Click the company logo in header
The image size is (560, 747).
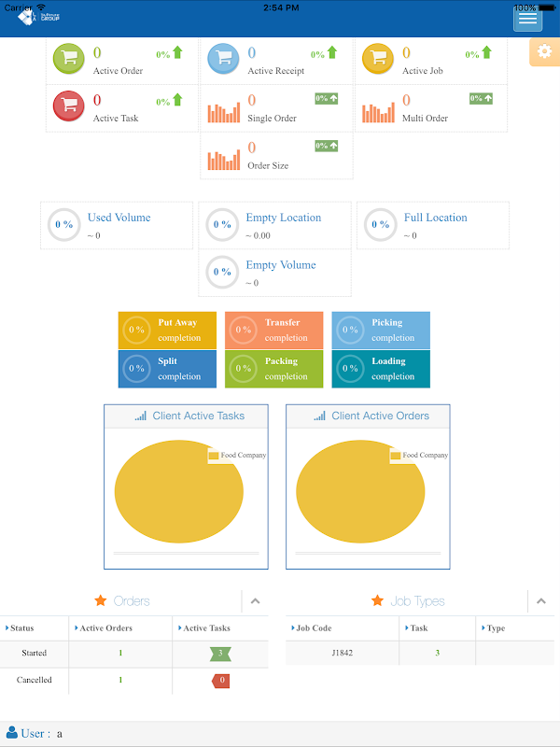click(x=38, y=18)
